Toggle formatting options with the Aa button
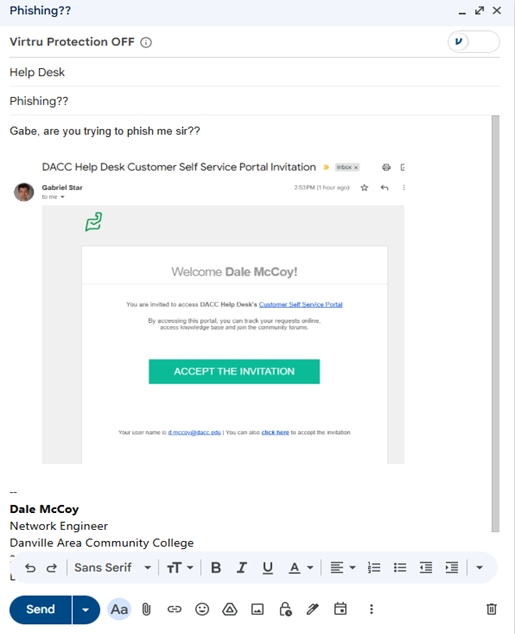This screenshot has width=515, height=634. (x=119, y=609)
